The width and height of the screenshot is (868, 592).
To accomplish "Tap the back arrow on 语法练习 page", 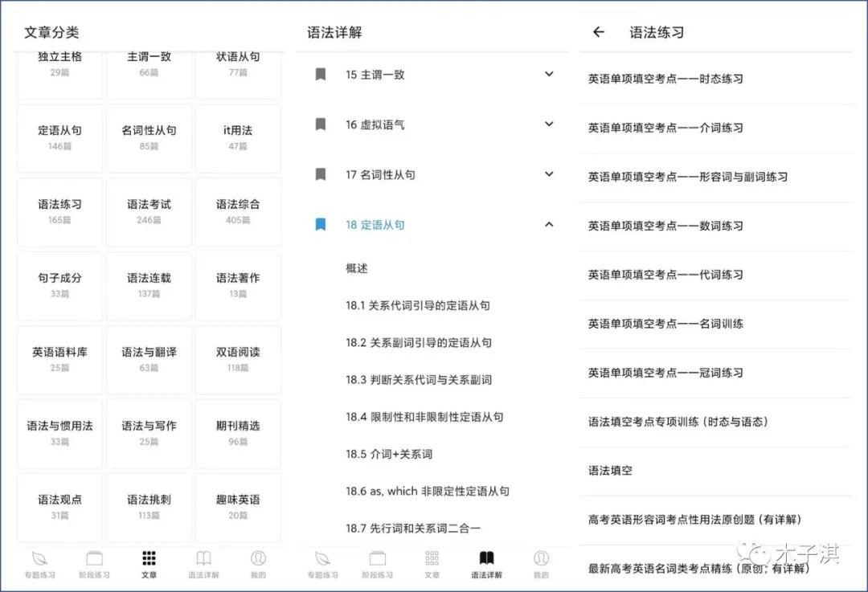I will point(596,31).
